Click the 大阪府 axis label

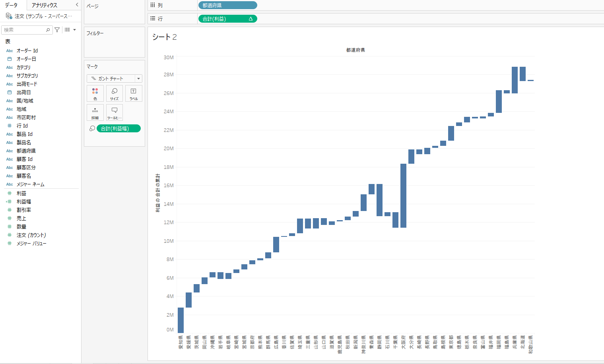click(x=403, y=342)
